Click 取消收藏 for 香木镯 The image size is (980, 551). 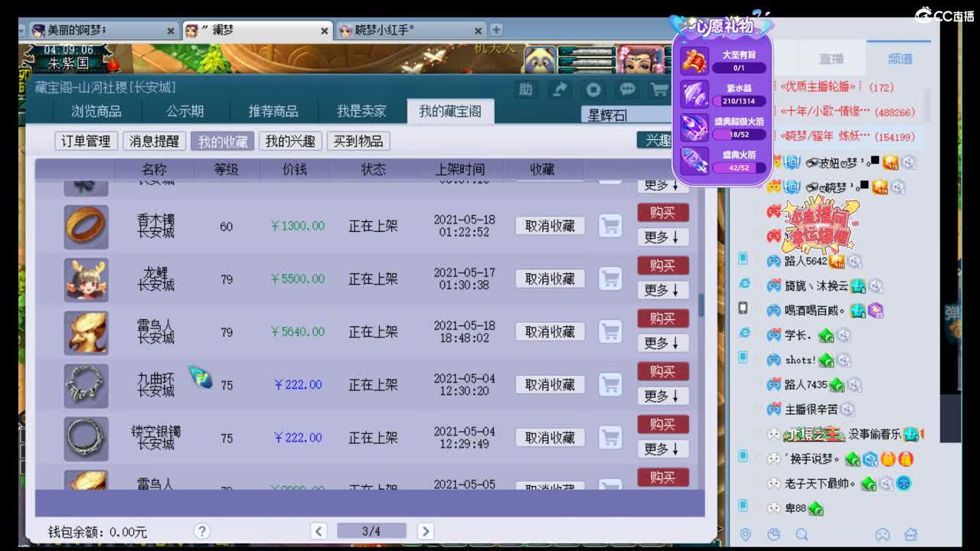[550, 226]
